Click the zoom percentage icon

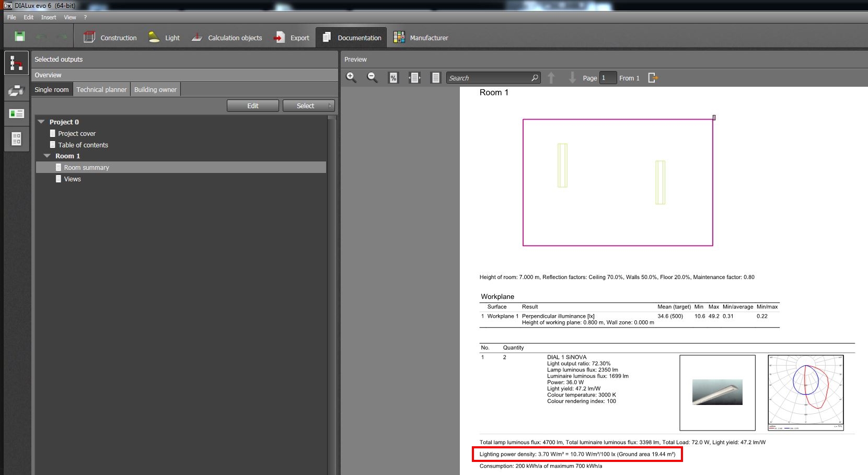pyautogui.click(x=393, y=77)
